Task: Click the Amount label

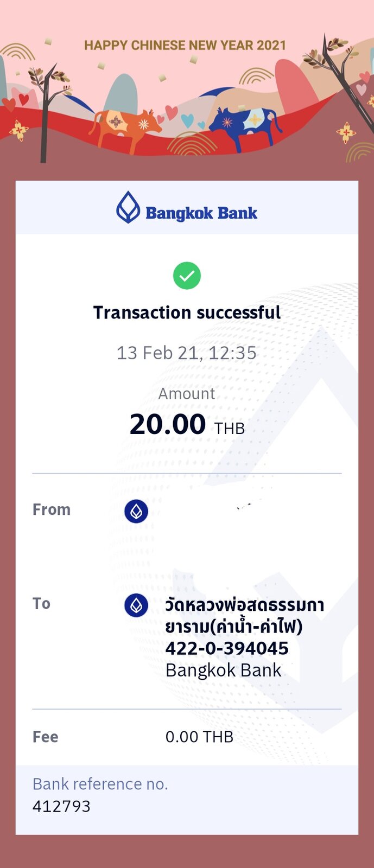Action: pyautogui.click(x=187, y=394)
